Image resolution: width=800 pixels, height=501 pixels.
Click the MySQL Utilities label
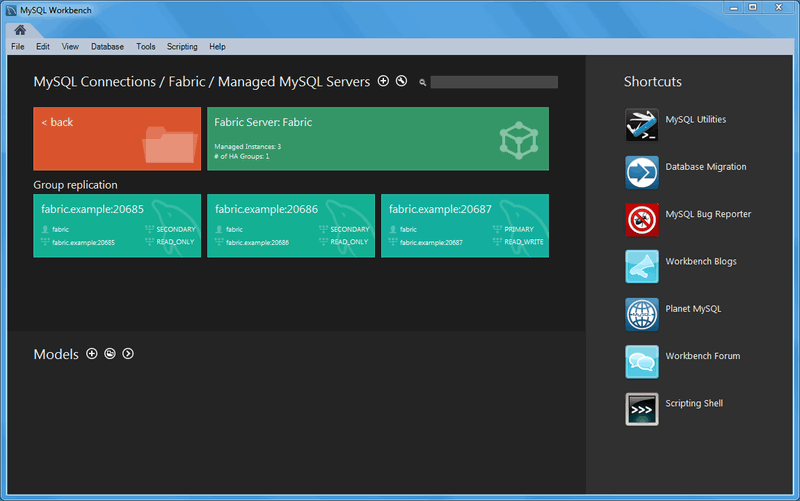click(695, 119)
